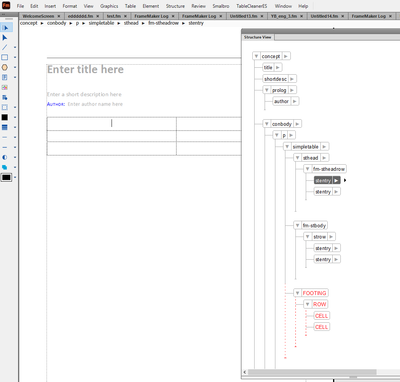Collapse the simpletable element node

pyautogui.click(x=287, y=146)
